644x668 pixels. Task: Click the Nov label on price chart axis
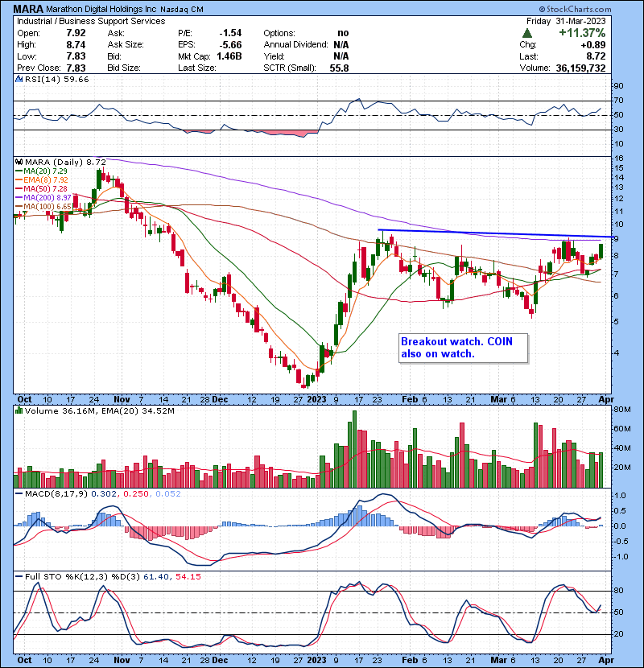coord(122,399)
